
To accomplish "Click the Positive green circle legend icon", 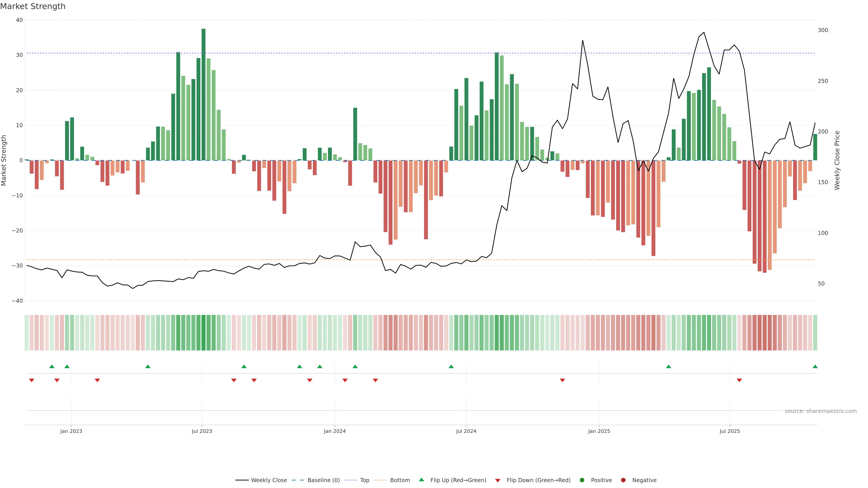I will [582, 480].
